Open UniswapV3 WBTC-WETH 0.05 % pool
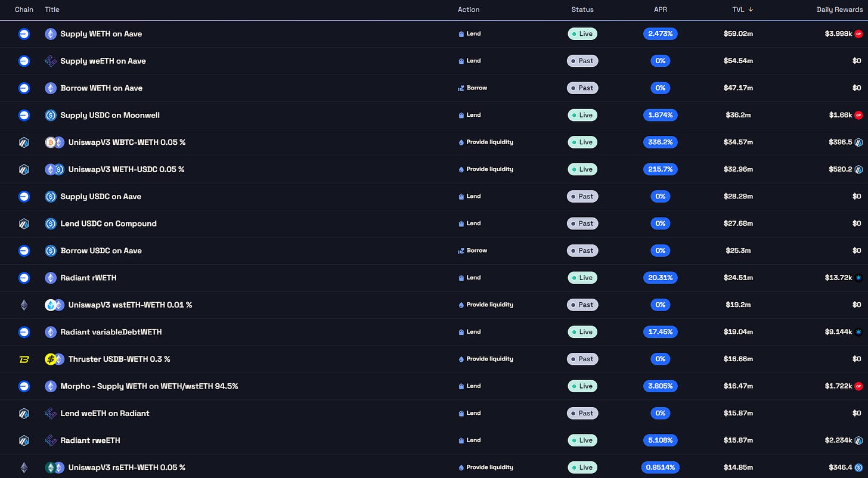Viewport: 868px width, 478px height. click(x=434, y=142)
